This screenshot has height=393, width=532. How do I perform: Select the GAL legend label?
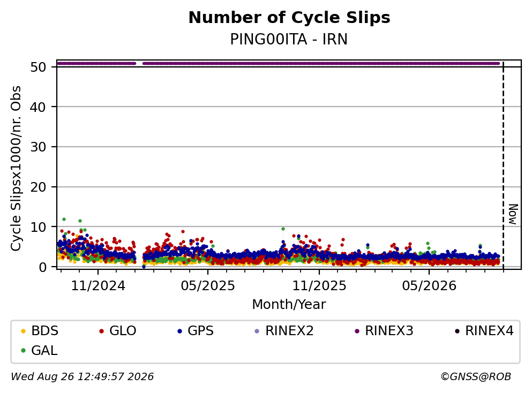[44, 350]
